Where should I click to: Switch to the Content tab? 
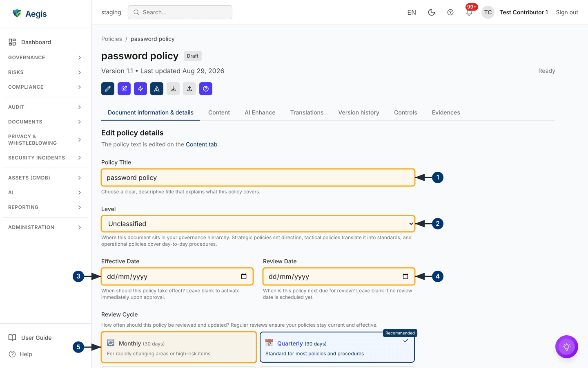point(219,112)
